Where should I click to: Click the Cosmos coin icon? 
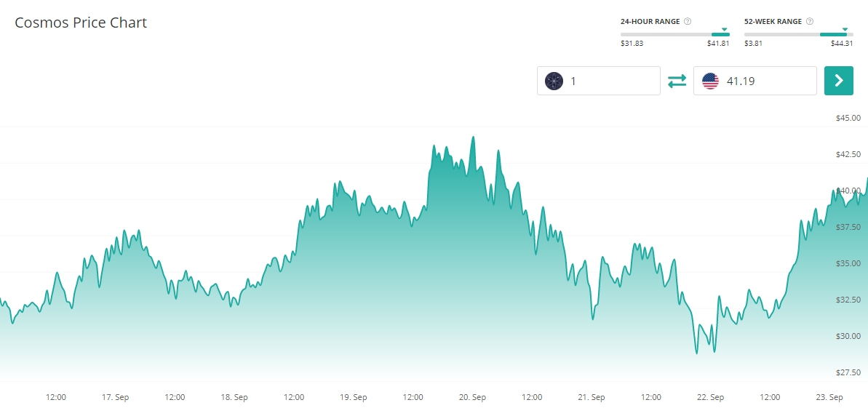coord(554,81)
